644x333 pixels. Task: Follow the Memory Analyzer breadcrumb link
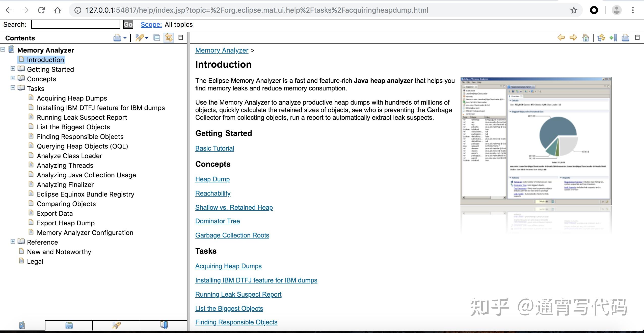tap(222, 50)
